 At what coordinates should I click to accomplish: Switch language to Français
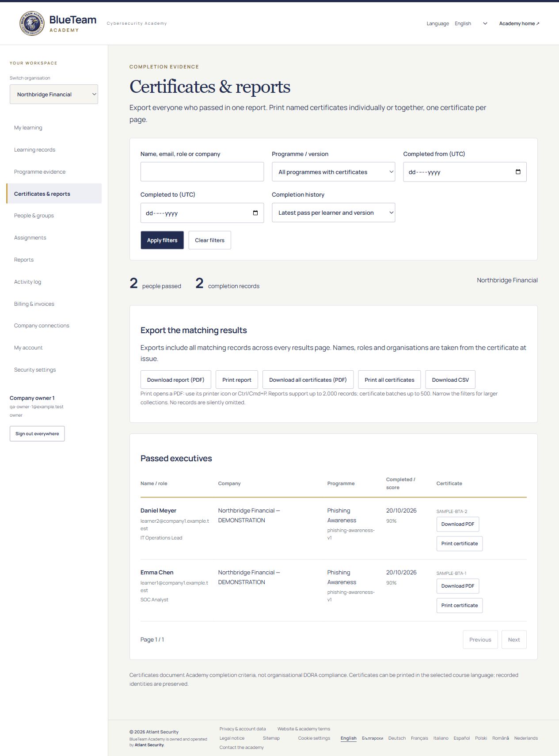click(x=419, y=738)
